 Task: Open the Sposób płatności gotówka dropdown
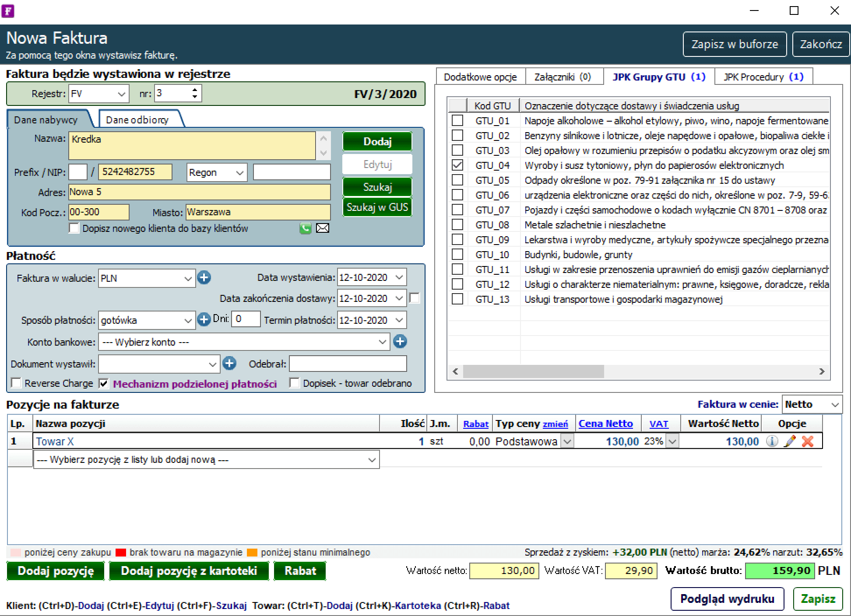pyautogui.click(x=188, y=320)
